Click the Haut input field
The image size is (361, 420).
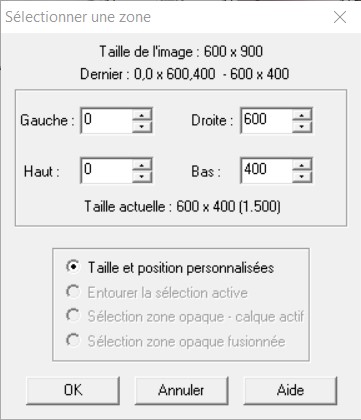point(107,171)
